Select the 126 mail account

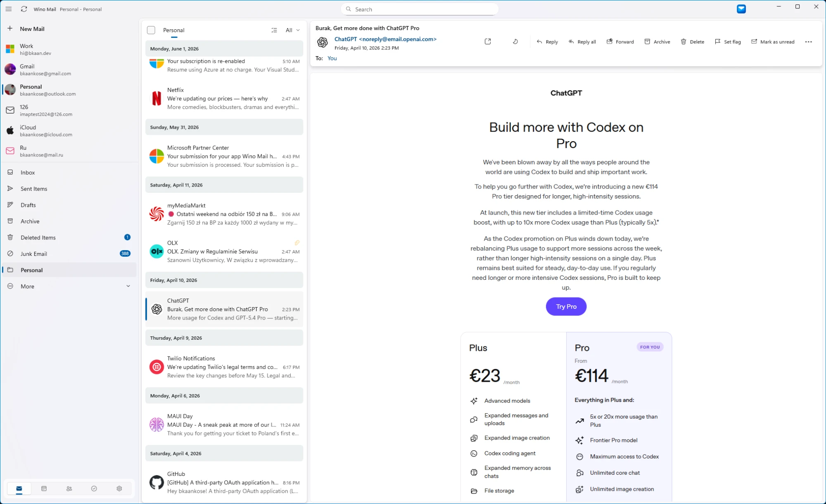point(69,110)
